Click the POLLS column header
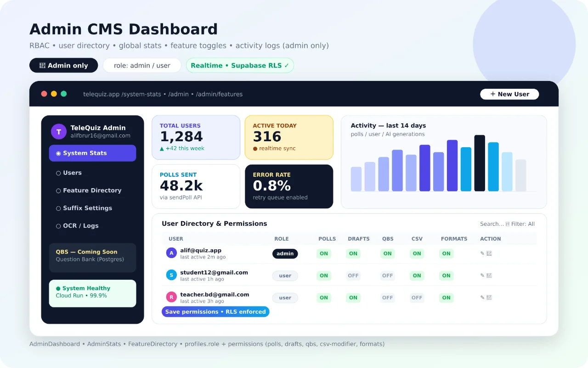The width and height of the screenshot is (588, 368). pos(327,239)
